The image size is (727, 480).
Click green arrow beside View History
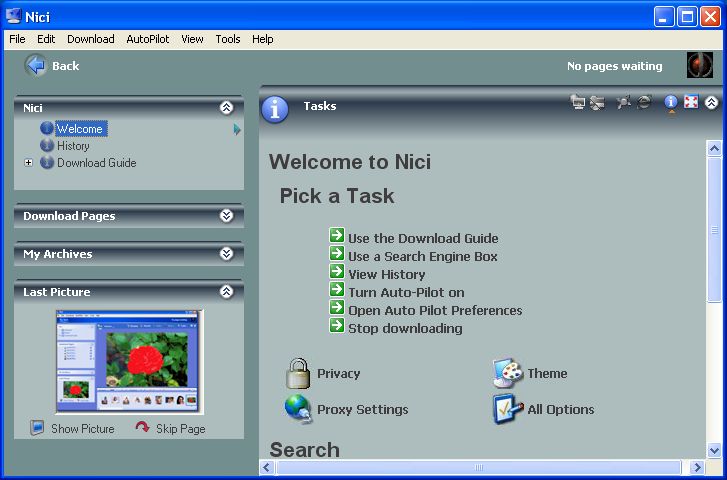337,271
